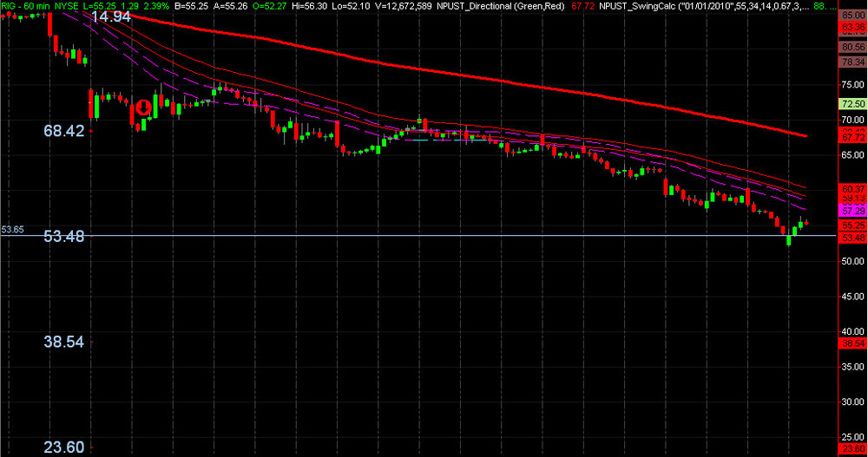868x457 pixels.
Task: Select the NPUST_Directional indicator label
Action: pyautogui.click(x=501, y=6)
